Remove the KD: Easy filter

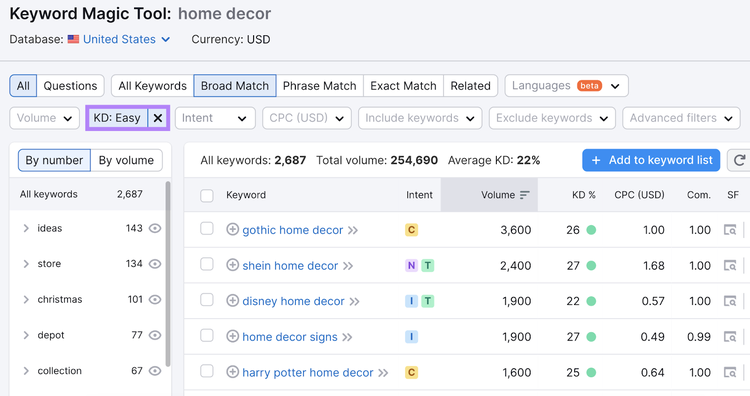tap(158, 118)
